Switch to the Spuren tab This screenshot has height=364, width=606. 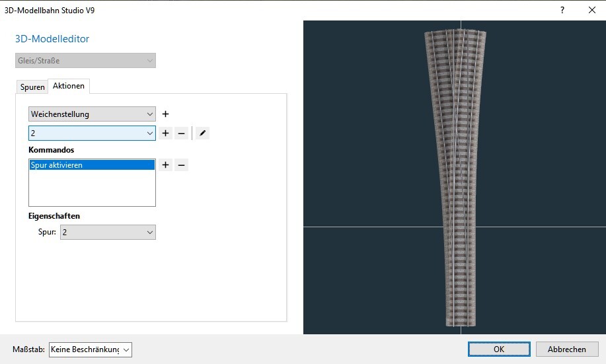[x=32, y=87]
